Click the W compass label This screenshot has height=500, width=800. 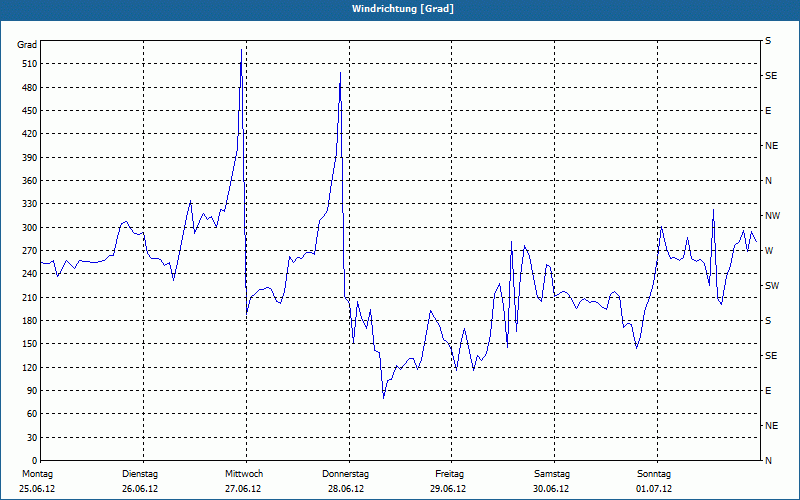click(769, 251)
